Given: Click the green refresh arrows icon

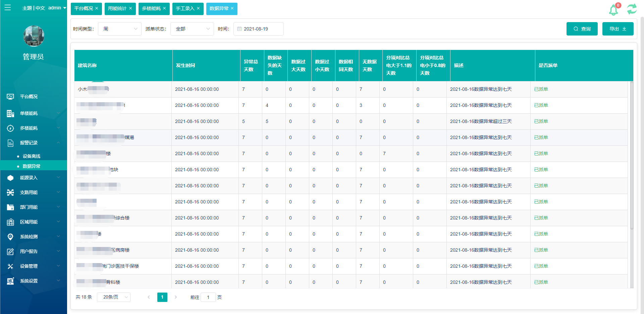Looking at the screenshot, I should pos(632,9).
